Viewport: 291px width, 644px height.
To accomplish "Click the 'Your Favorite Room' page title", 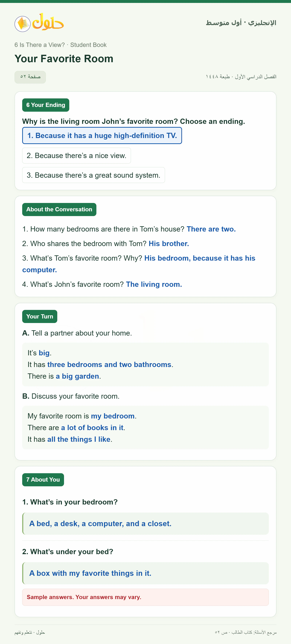I will coord(64,59).
